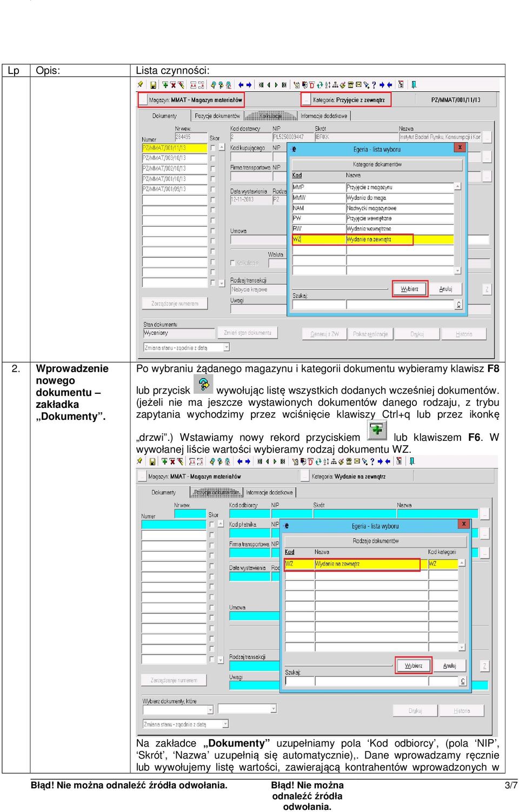This screenshot has height=812, width=519.
Task: Open the 'Wybierz dokumenty, które' dropdown
Action: [x=211, y=709]
